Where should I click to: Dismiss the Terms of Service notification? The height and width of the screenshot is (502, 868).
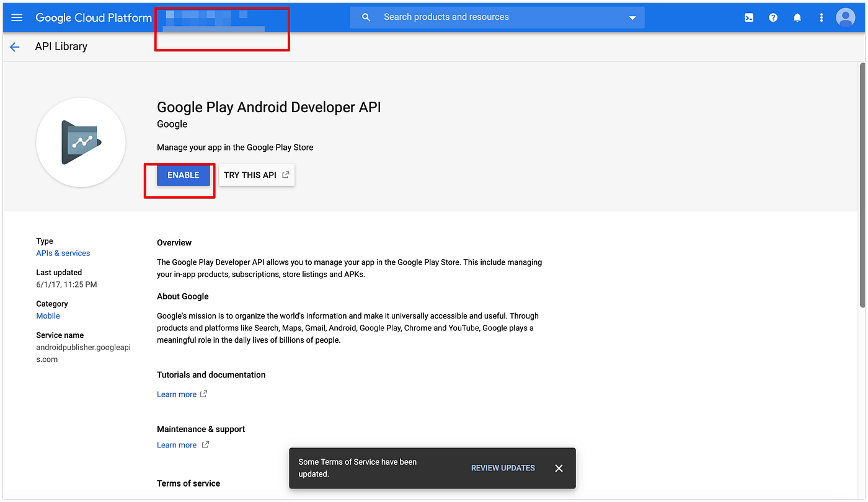coord(559,468)
